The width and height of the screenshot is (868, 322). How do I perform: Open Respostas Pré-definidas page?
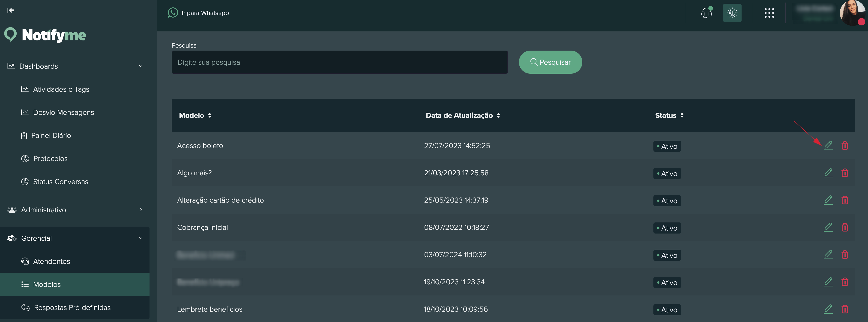pyautogui.click(x=72, y=307)
